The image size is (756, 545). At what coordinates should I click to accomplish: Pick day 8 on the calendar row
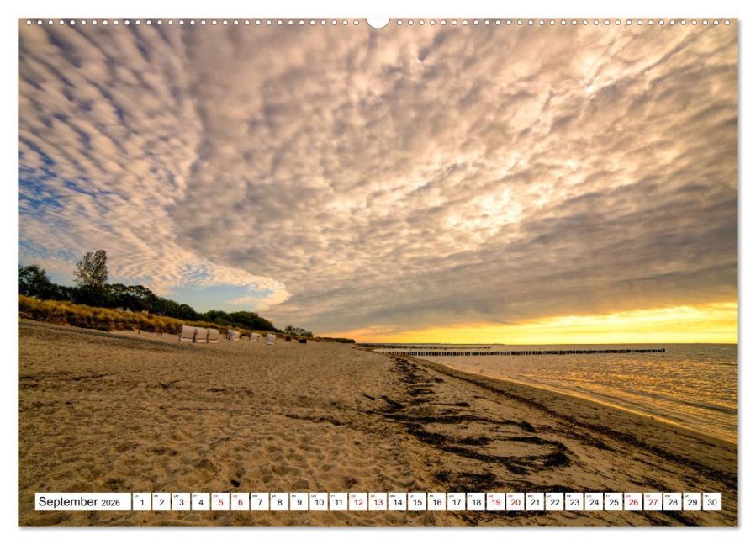tap(279, 502)
